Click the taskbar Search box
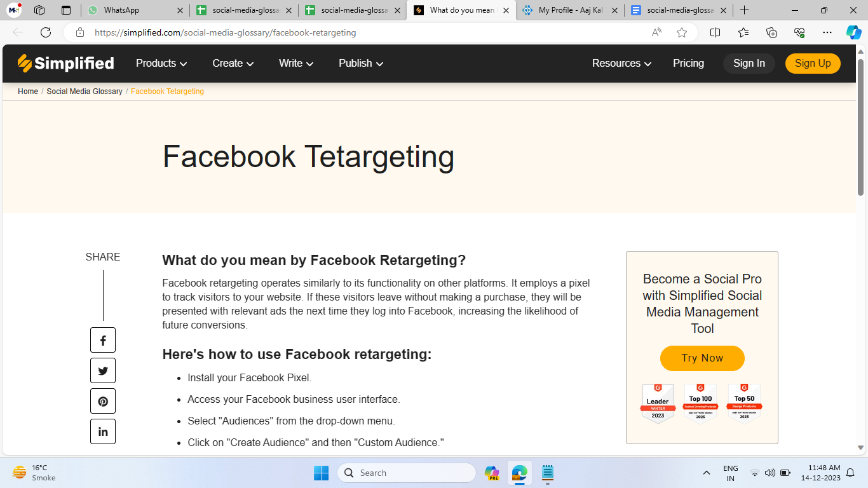Screen dimensions: 868x488 click(x=407, y=473)
